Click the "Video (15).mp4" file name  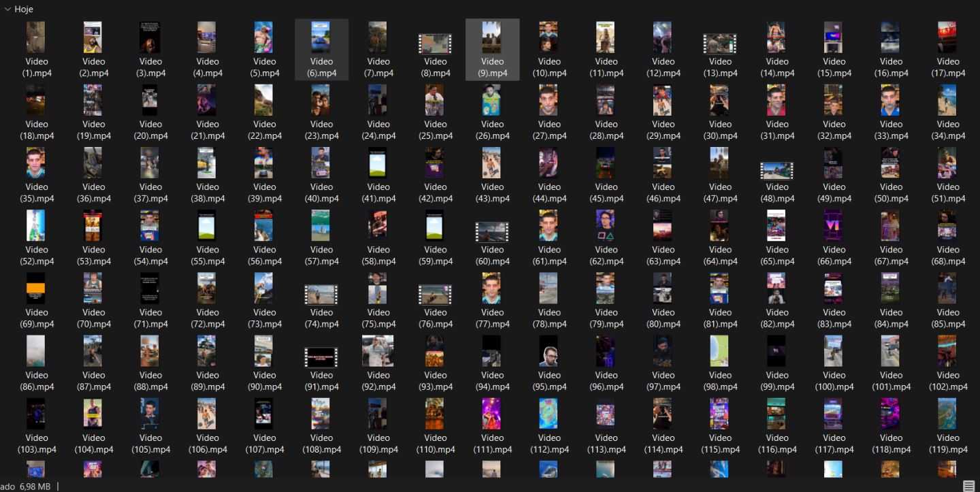click(x=834, y=67)
